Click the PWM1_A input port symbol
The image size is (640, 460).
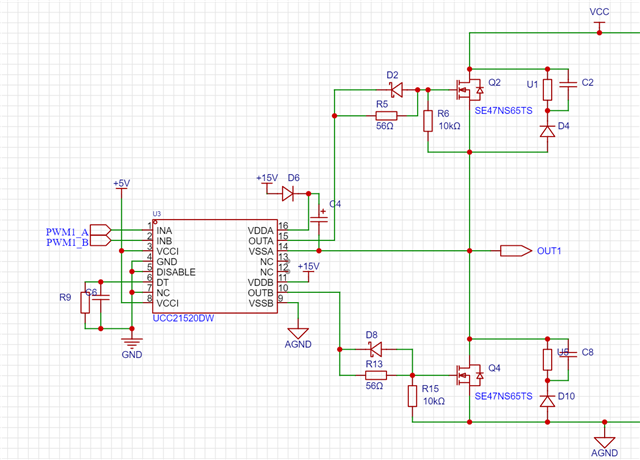[x=100, y=230]
